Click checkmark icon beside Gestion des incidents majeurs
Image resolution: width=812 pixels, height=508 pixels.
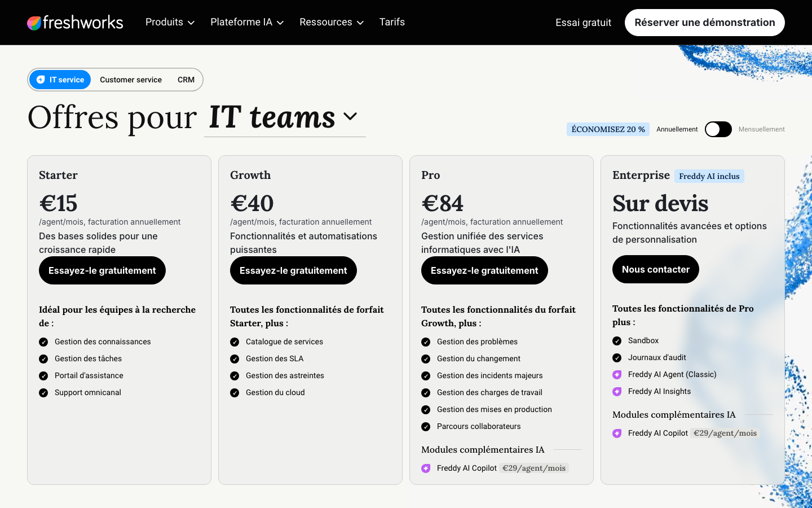[426, 376]
